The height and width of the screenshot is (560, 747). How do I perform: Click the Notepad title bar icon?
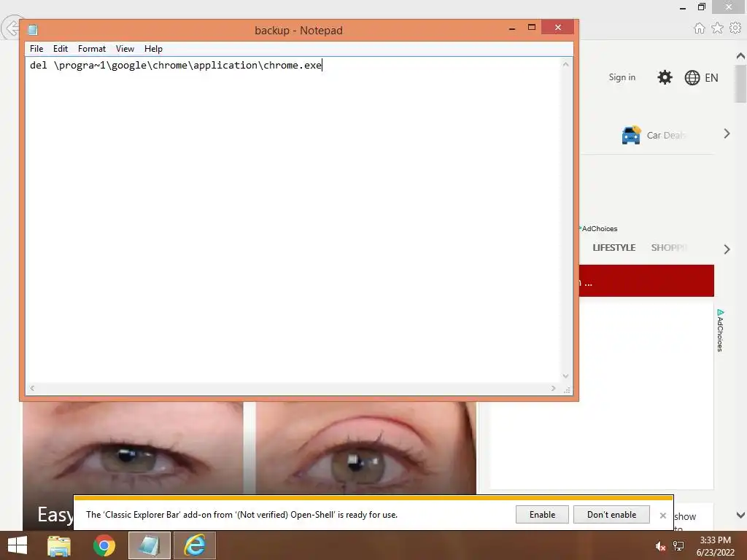point(33,30)
